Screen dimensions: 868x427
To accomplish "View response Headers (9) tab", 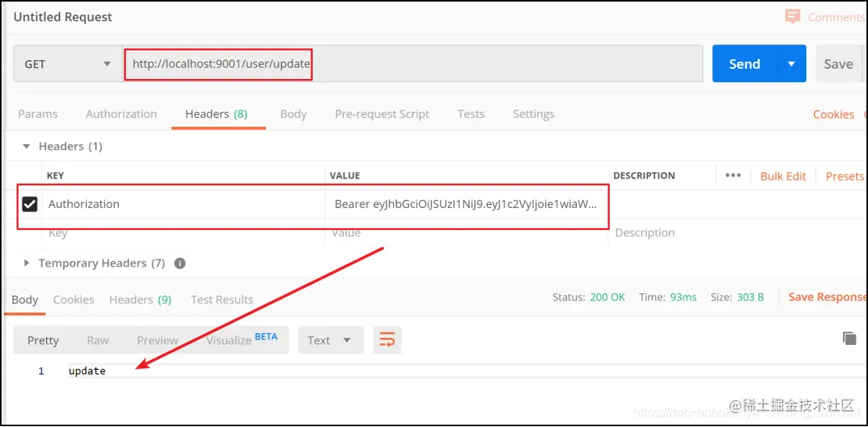I will (141, 300).
